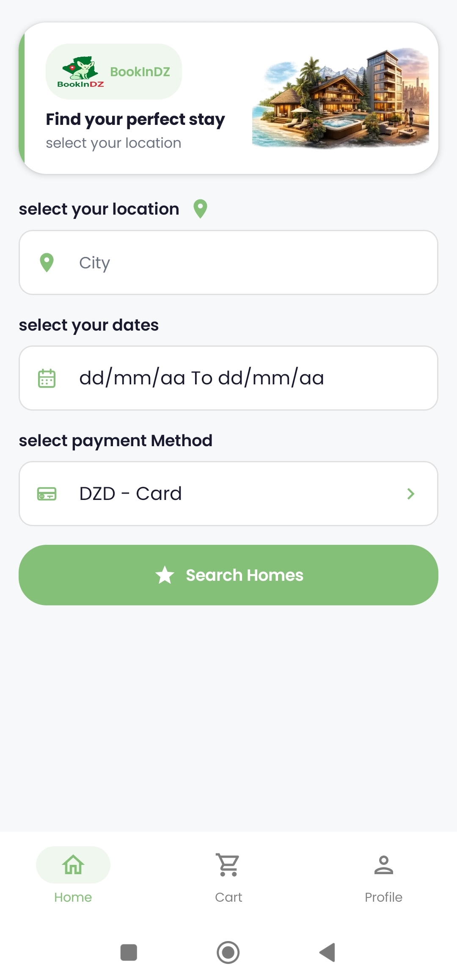Tap the resort illustration banner image

(341, 98)
